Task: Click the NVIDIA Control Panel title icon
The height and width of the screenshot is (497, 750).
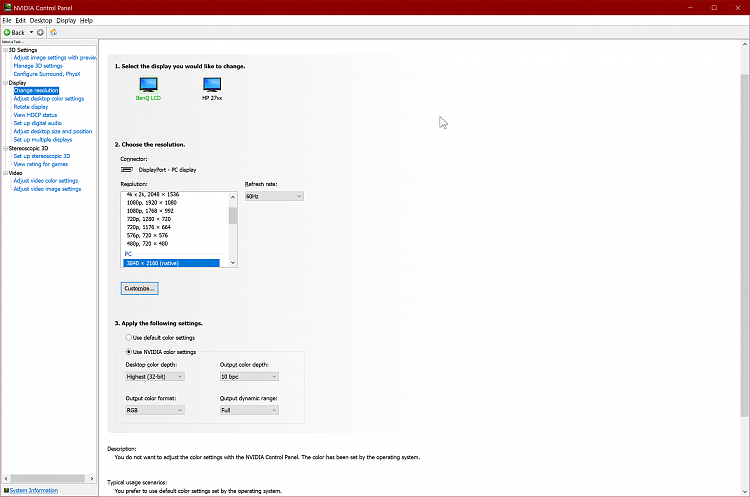Action: tap(8, 8)
